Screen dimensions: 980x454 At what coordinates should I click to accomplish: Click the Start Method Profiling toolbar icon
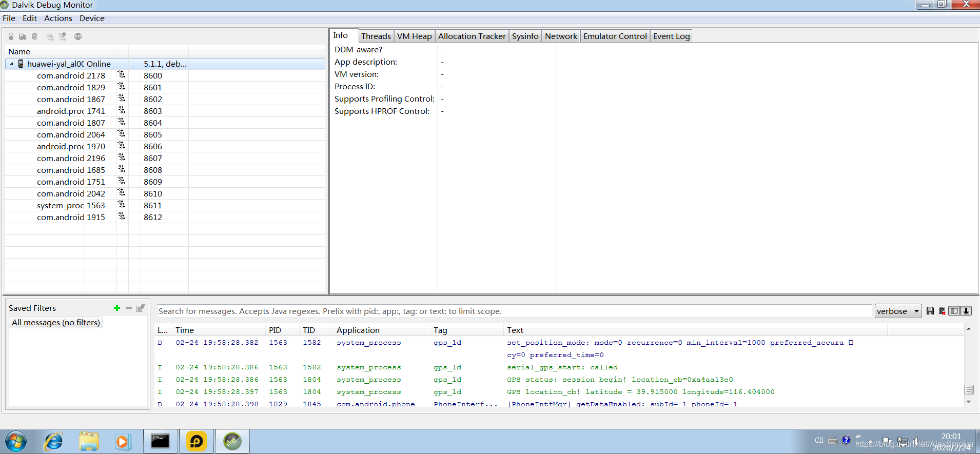point(62,36)
